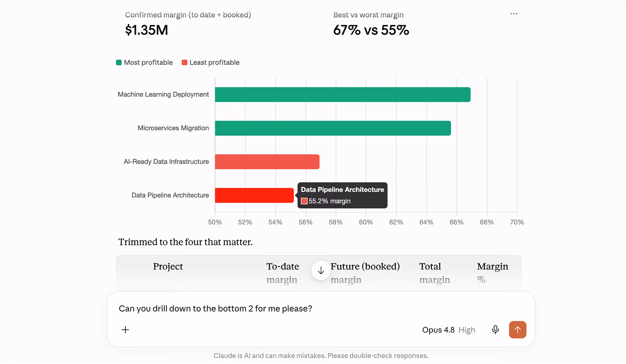Click the Margin % column header

(x=492, y=273)
